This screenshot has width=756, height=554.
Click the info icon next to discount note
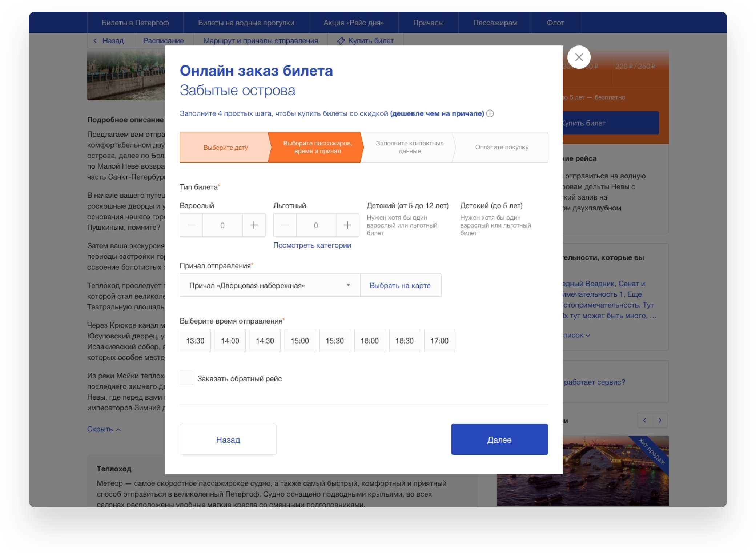(x=490, y=113)
